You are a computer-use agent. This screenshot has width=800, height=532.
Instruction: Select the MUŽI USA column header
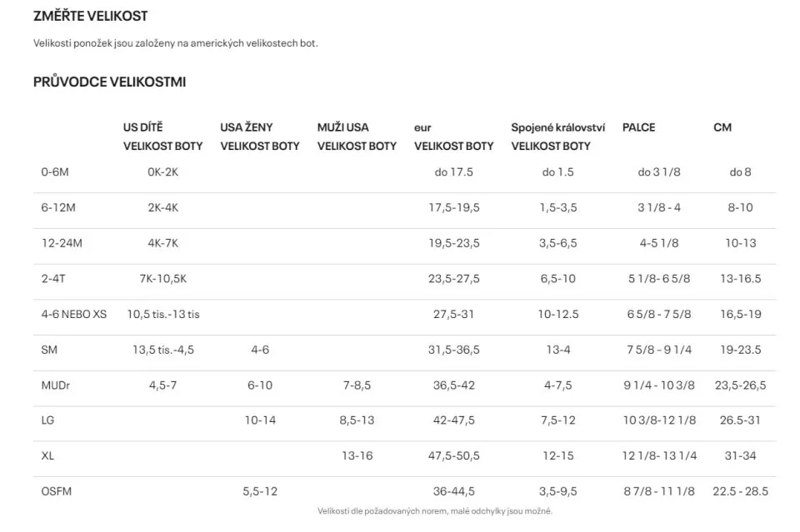357,137
